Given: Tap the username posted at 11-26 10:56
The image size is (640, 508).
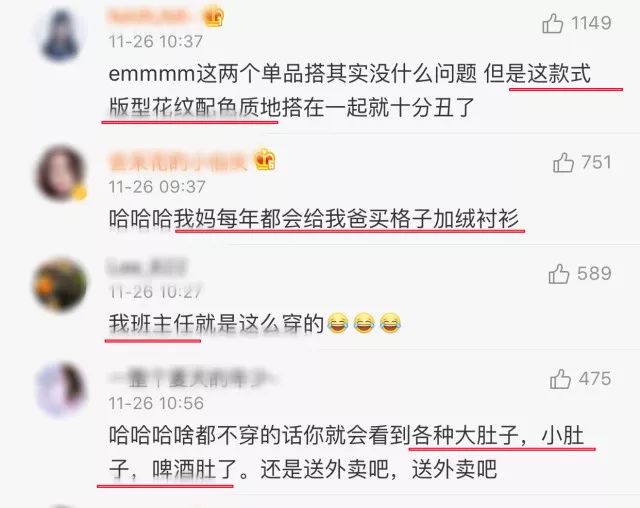Looking at the screenshot, I should 191,379.
